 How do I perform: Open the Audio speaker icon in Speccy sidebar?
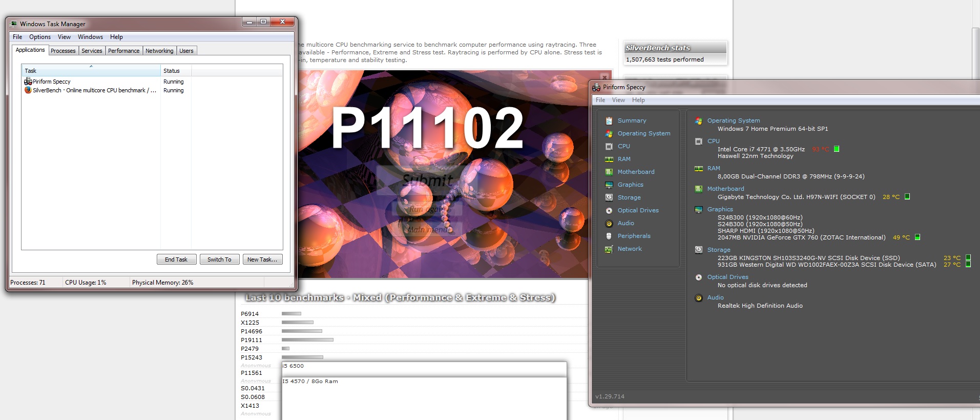[x=609, y=223]
